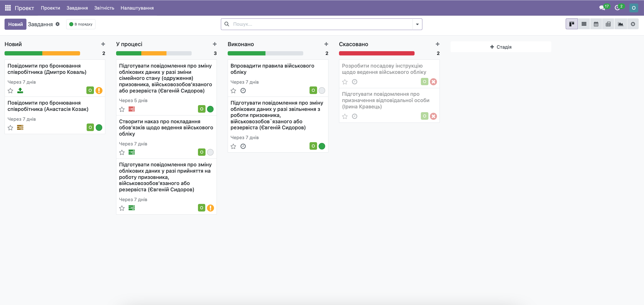
Task: Open the Завдання top menu
Action: (x=77, y=8)
